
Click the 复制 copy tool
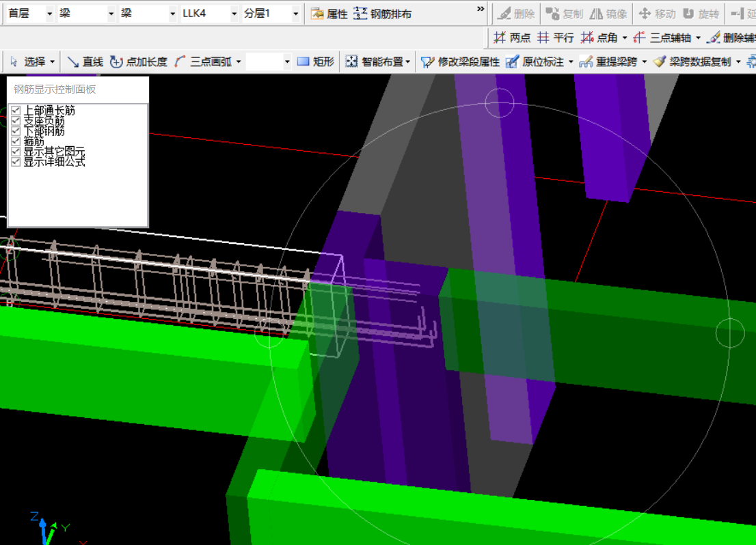coord(564,14)
